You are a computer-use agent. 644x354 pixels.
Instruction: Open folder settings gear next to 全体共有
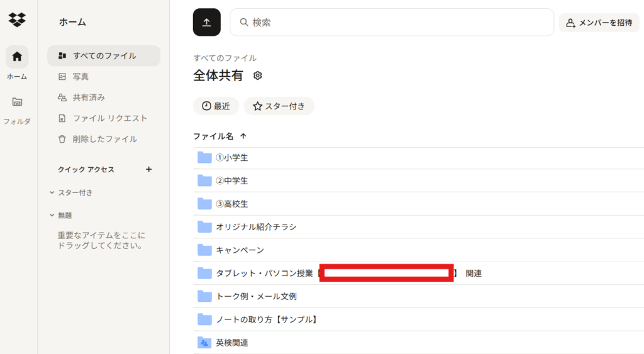(257, 75)
